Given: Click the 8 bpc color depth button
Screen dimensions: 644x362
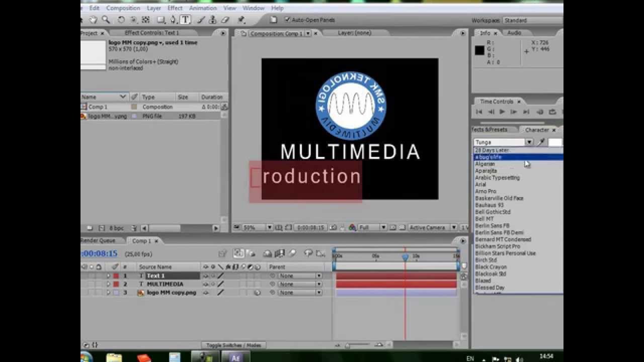Looking at the screenshot, I should (x=116, y=228).
